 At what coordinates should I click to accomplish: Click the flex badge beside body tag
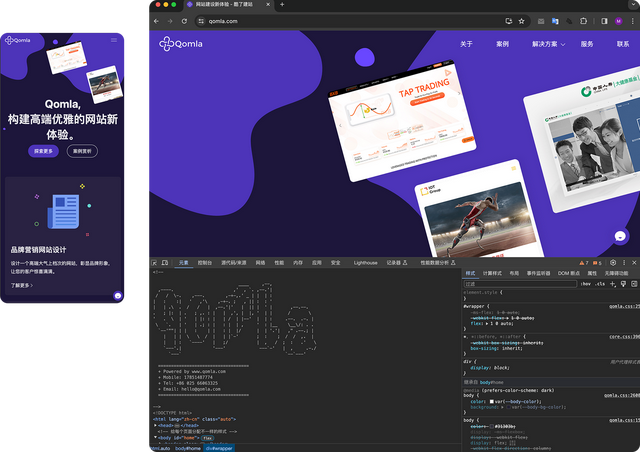[x=207, y=438]
